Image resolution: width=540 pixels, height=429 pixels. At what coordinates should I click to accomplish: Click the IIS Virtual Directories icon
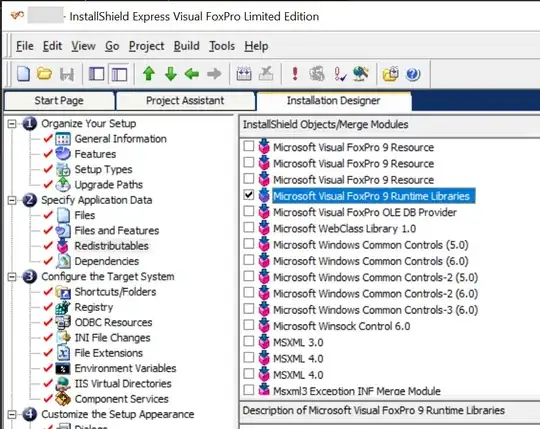coord(63,384)
